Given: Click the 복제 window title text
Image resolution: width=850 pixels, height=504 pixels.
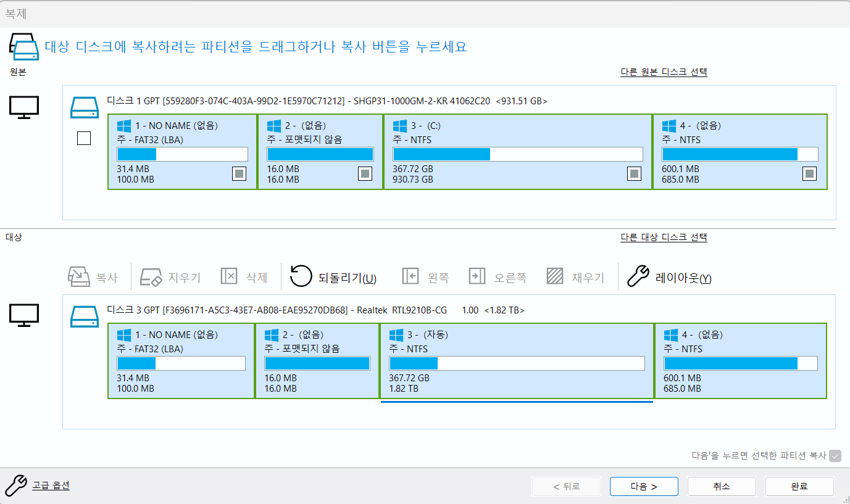Looking at the screenshot, I should [x=16, y=13].
